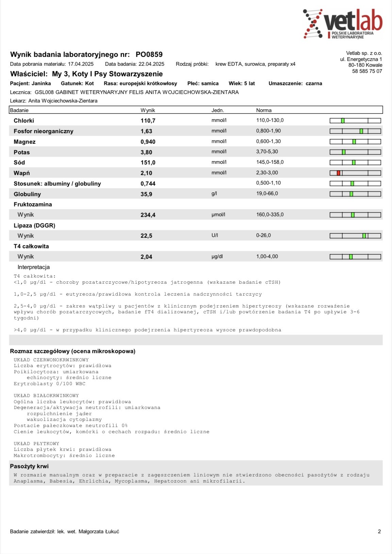Click the address ul. Energetyczna 1
Viewport: 392px width, 554px height.
[361, 59]
